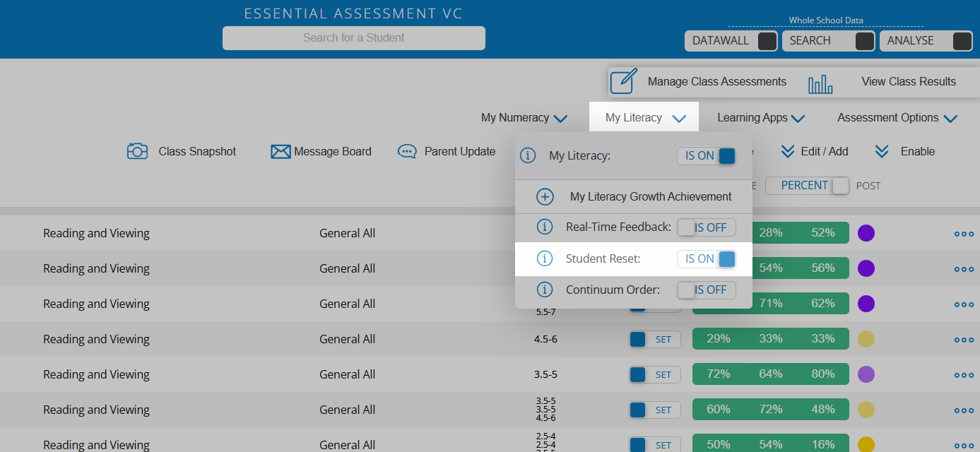Viewport: 980px width, 452px height.
Task: Click the POST label beside PERCENT toggle
Action: [868, 186]
